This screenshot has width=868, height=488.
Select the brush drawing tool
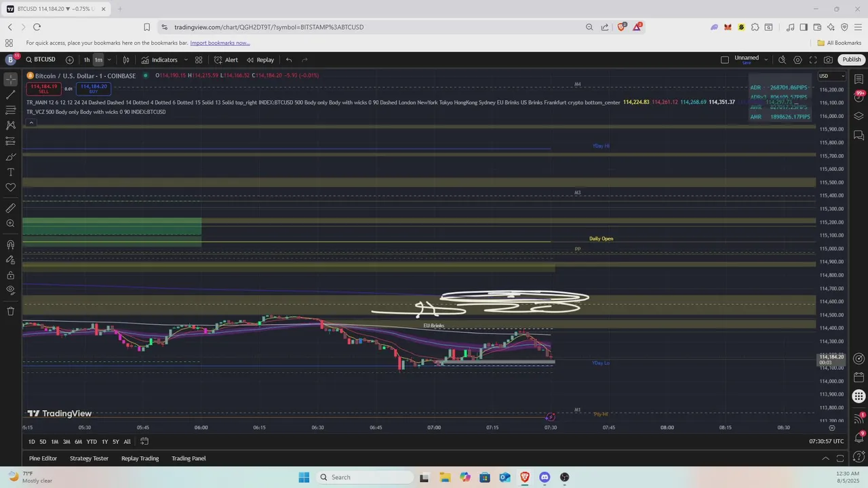(10, 157)
